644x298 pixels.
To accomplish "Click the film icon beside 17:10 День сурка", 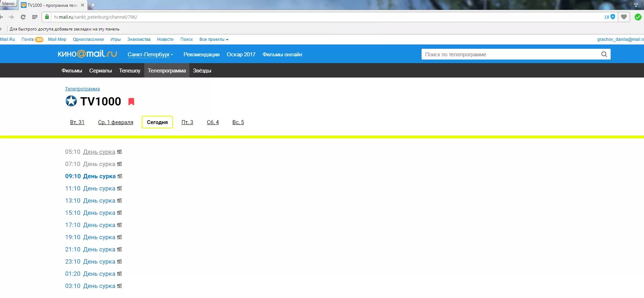I will tap(119, 225).
